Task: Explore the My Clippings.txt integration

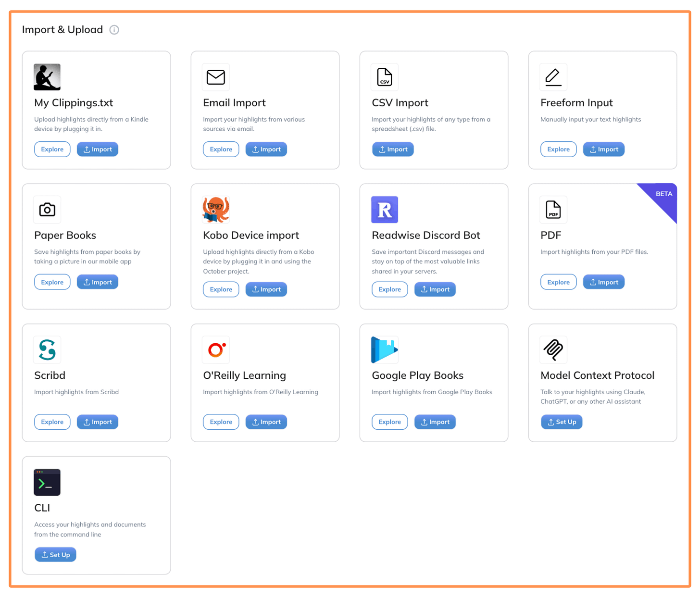Action: tap(52, 149)
